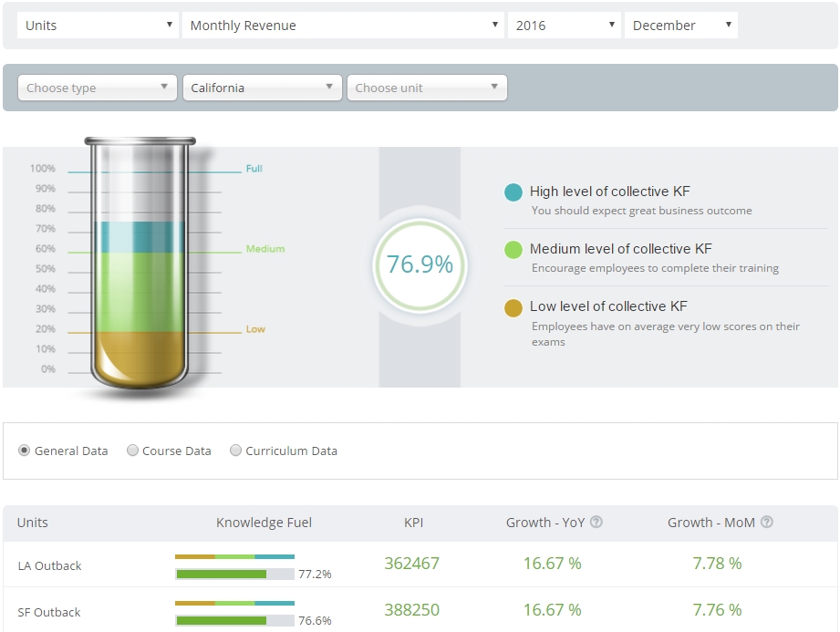Click the Growth - YoY column header

545,523
